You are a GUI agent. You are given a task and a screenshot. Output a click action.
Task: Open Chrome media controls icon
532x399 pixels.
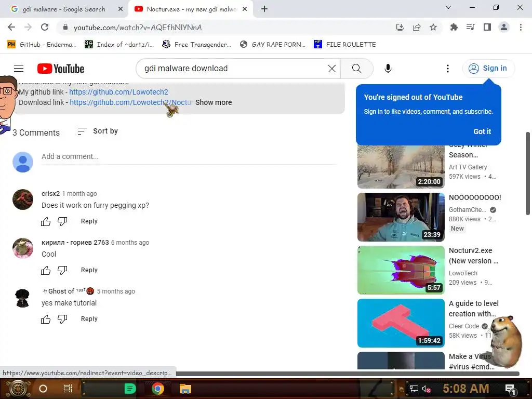click(x=470, y=27)
